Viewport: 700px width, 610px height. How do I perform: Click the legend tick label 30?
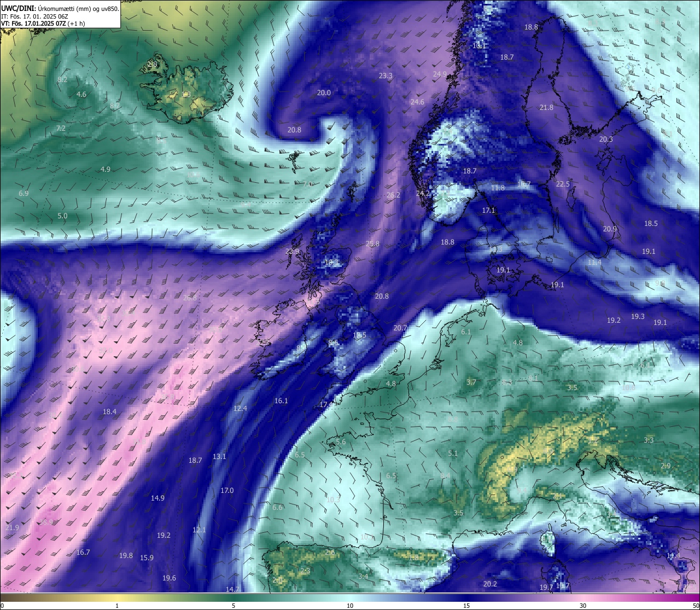coord(583,606)
